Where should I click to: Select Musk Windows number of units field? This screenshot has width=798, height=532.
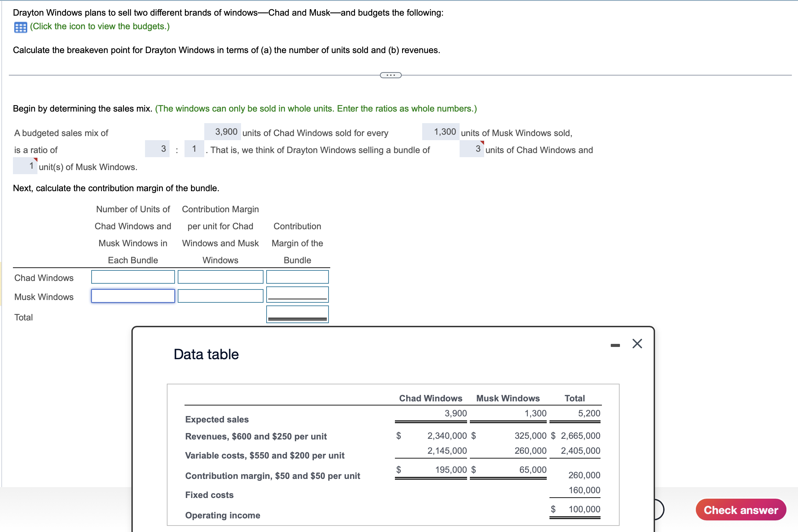click(133, 296)
